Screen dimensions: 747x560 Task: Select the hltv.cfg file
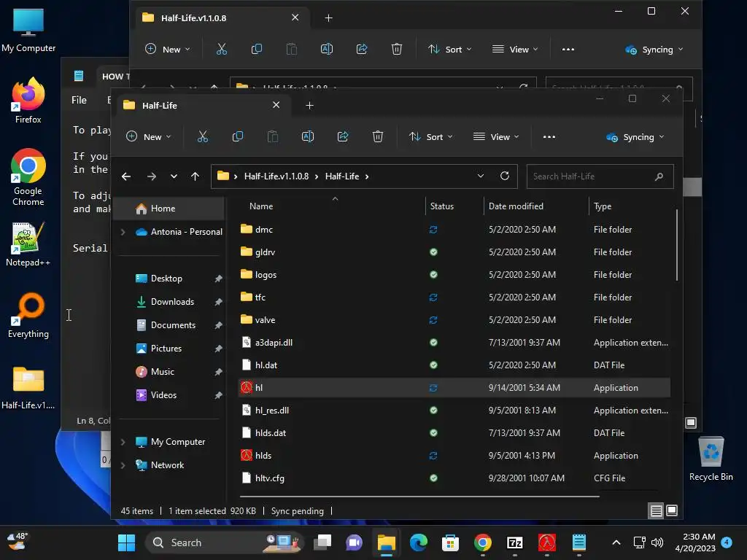coord(454,478)
